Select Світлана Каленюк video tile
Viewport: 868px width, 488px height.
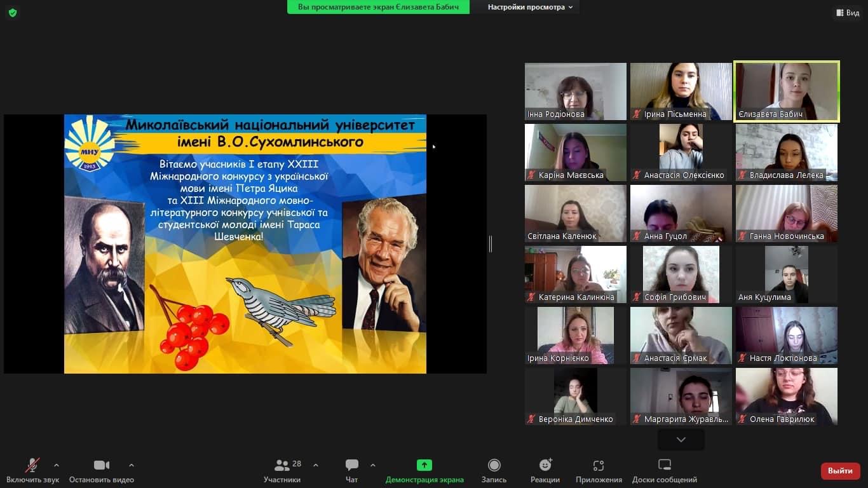coord(576,213)
